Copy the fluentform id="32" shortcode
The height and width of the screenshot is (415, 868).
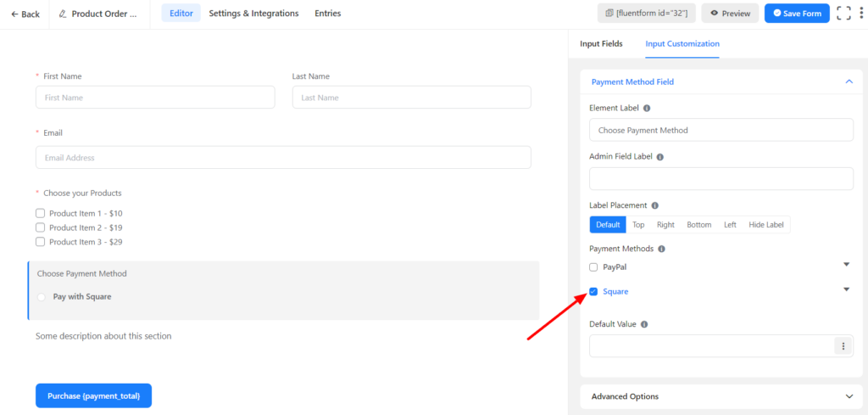(x=647, y=14)
